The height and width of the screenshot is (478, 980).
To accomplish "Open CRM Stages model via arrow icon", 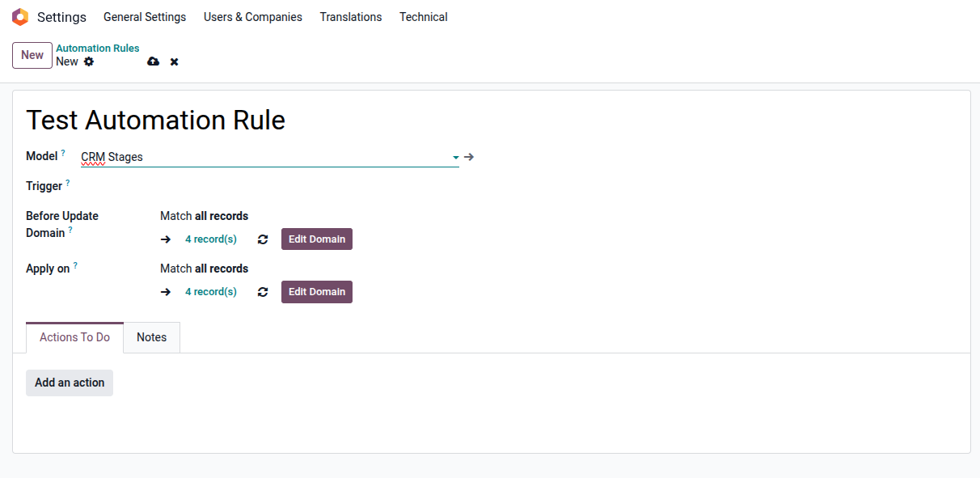I will (469, 157).
